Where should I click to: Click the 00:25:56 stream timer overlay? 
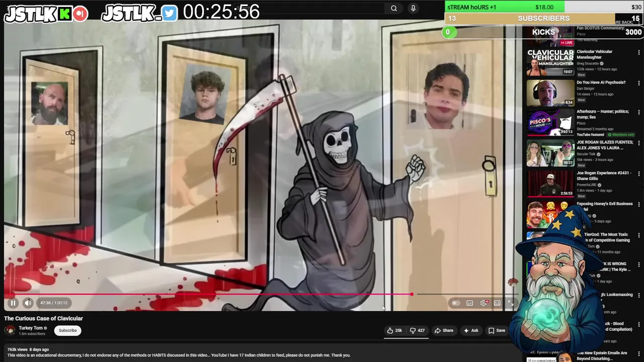[x=221, y=11]
